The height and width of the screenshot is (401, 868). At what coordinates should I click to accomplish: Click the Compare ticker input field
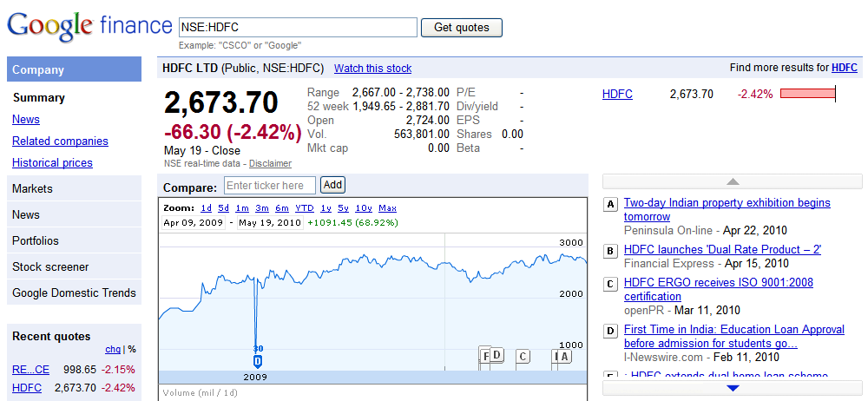click(270, 186)
